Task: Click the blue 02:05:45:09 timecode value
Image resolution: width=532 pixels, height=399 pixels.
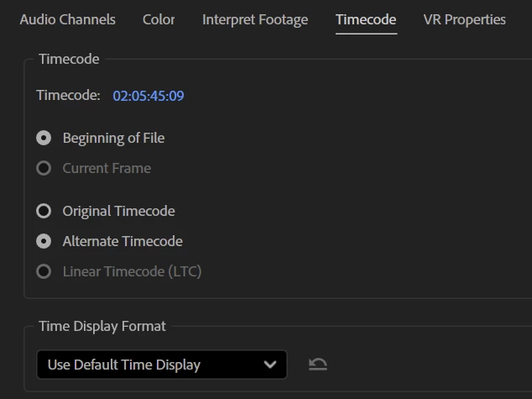Action: pyautogui.click(x=149, y=96)
